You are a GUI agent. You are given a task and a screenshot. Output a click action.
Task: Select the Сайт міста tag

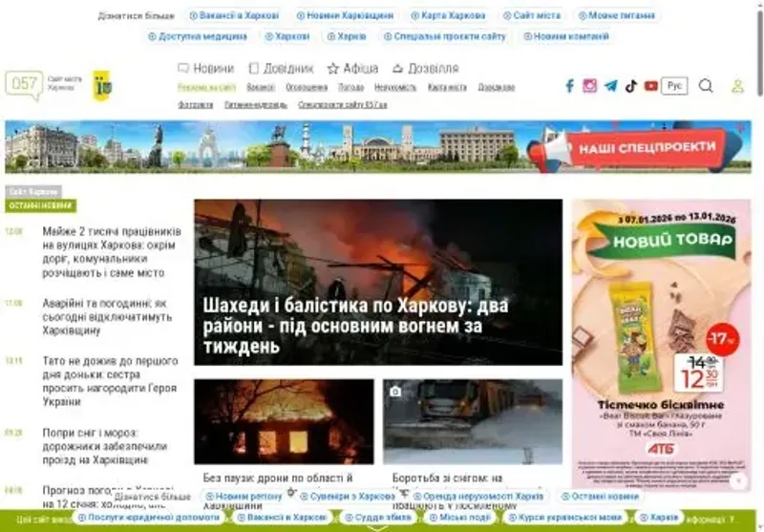pyautogui.click(x=532, y=15)
